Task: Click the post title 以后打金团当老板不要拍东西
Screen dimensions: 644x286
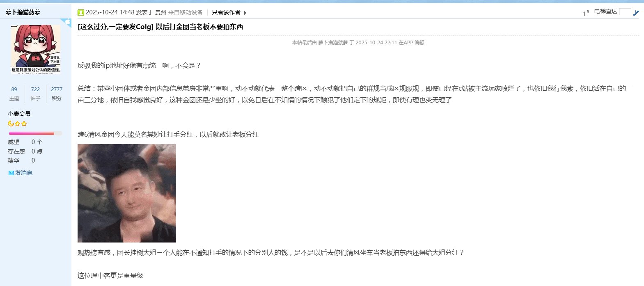Action: click(x=199, y=27)
